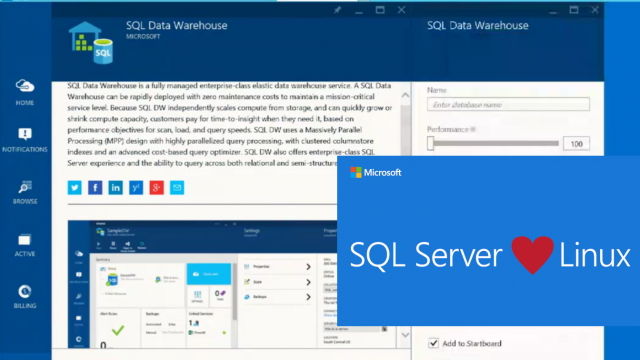Focus the Enter database name field
Image resolution: width=640 pixels, height=360 pixels.
point(508,104)
